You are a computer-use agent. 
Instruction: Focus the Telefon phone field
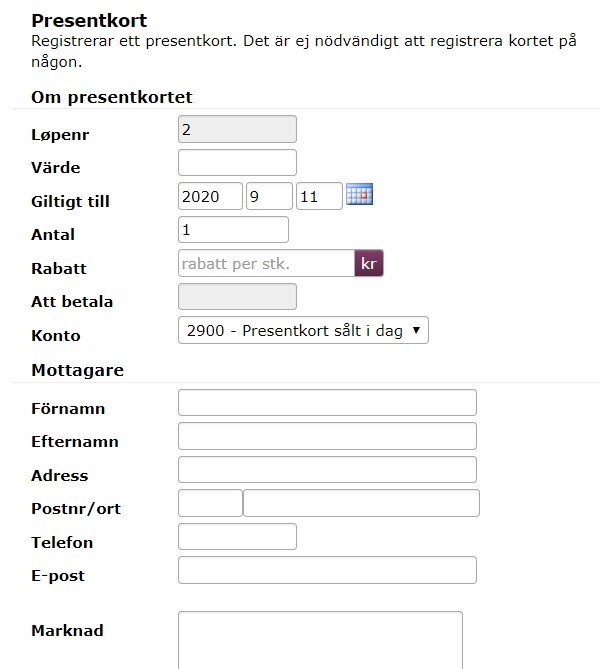click(x=237, y=537)
